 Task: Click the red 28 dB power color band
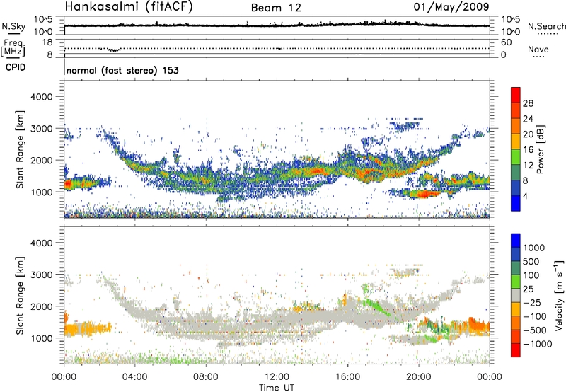pos(516,95)
